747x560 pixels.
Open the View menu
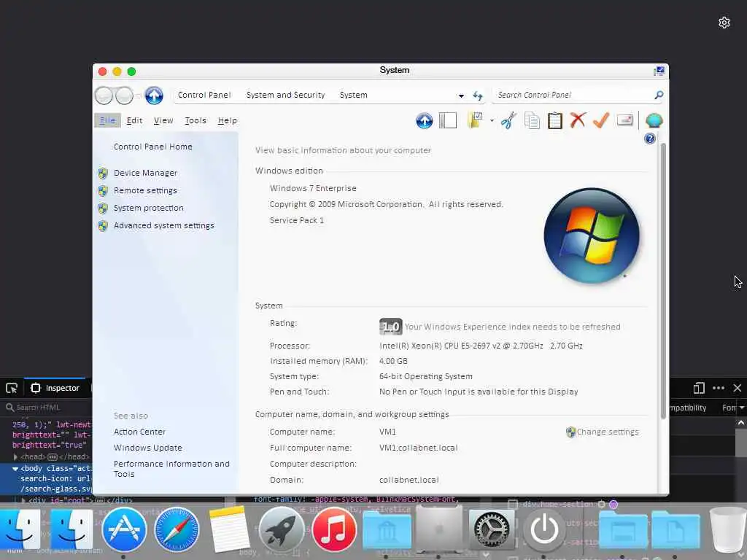pos(163,120)
